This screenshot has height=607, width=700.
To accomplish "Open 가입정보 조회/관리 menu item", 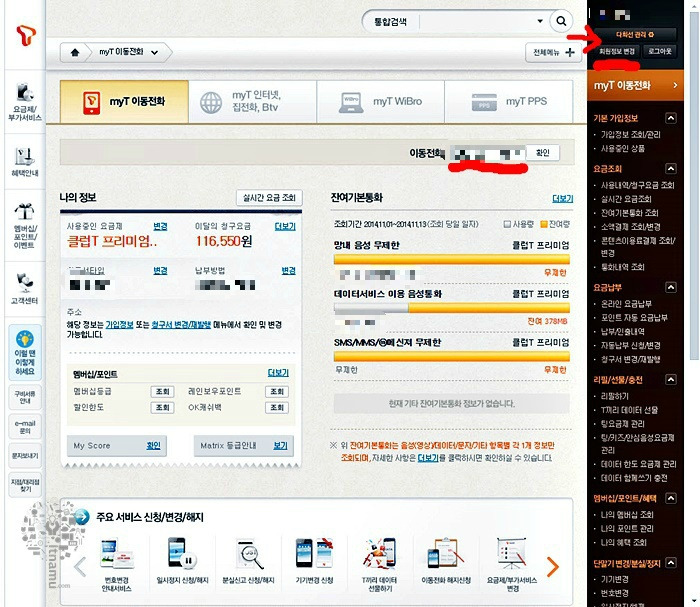I will (630, 134).
